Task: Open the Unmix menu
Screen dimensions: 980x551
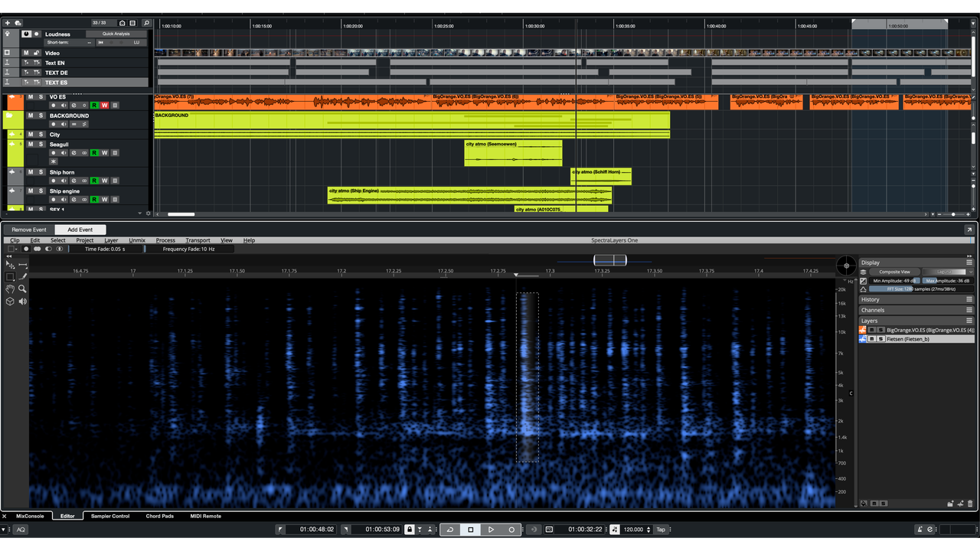Action: click(137, 240)
